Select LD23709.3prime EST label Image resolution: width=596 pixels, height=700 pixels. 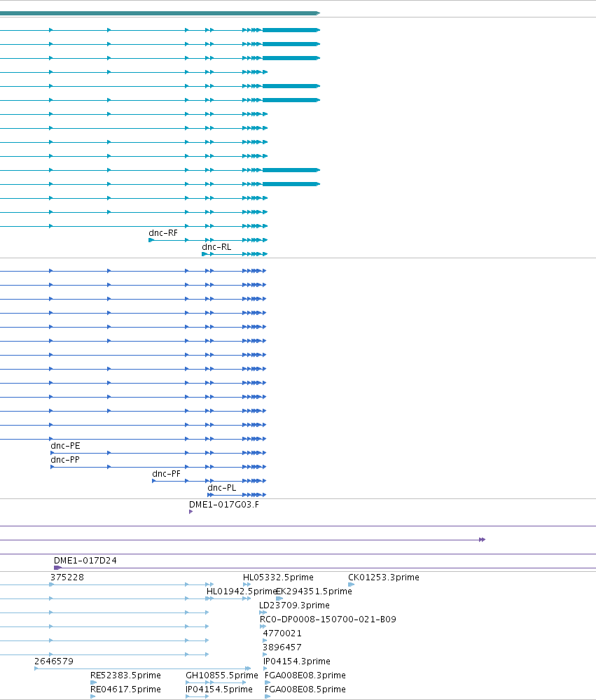pyautogui.click(x=294, y=605)
